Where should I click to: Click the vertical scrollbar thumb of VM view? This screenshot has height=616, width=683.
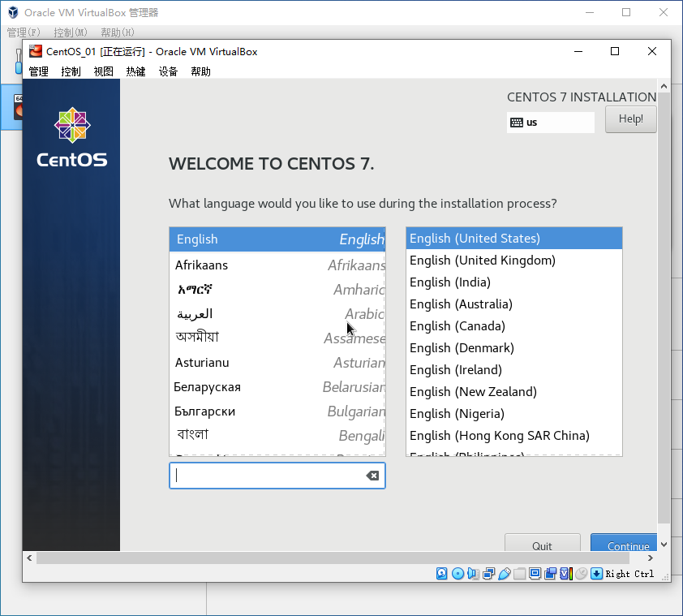click(x=664, y=308)
